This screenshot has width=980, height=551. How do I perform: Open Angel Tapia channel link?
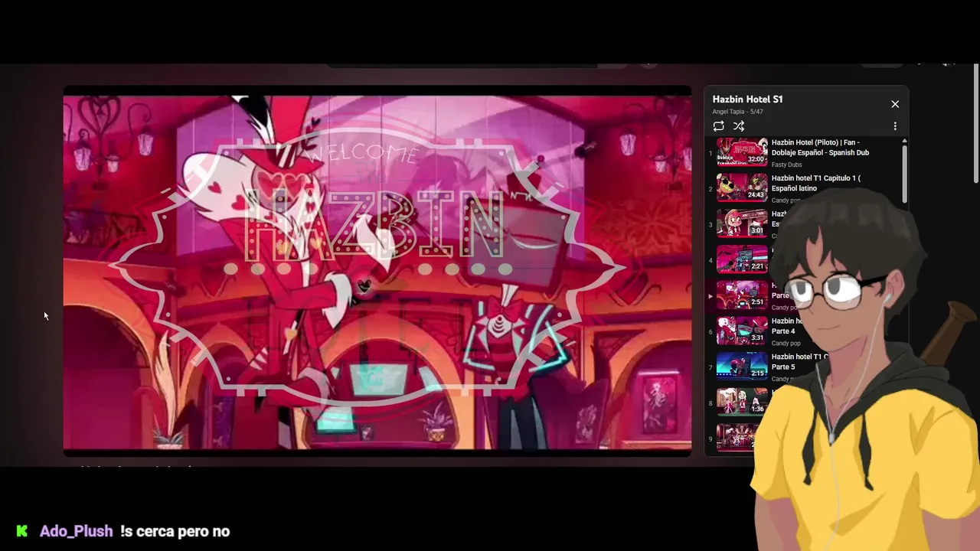(x=727, y=112)
